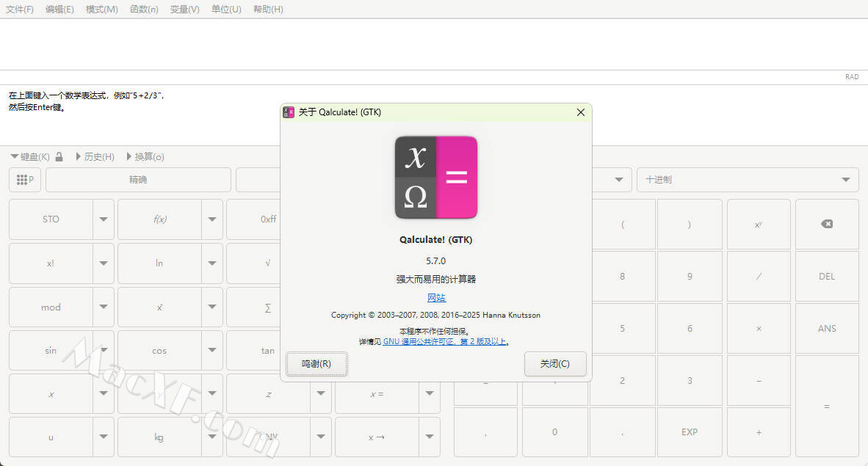Open dropdown arrow next to f(x)
Image resolution: width=868 pixels, height=466 pixels.
coord(212,219)
